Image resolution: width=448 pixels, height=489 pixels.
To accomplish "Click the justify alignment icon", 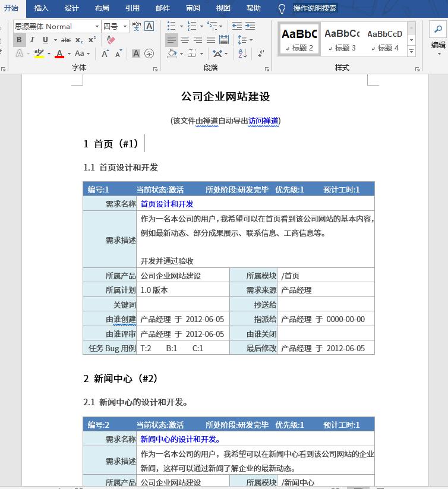I will coord(211,40).
